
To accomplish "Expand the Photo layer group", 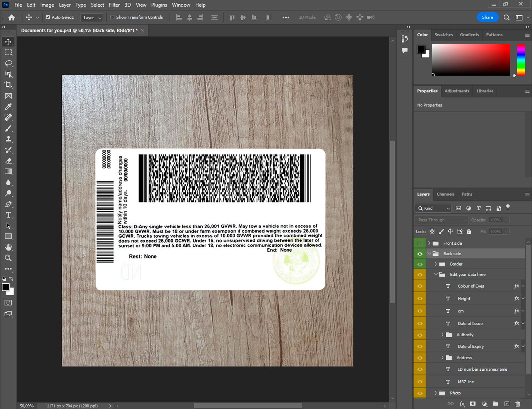I will pyautogui.click(x=436, y=393).
